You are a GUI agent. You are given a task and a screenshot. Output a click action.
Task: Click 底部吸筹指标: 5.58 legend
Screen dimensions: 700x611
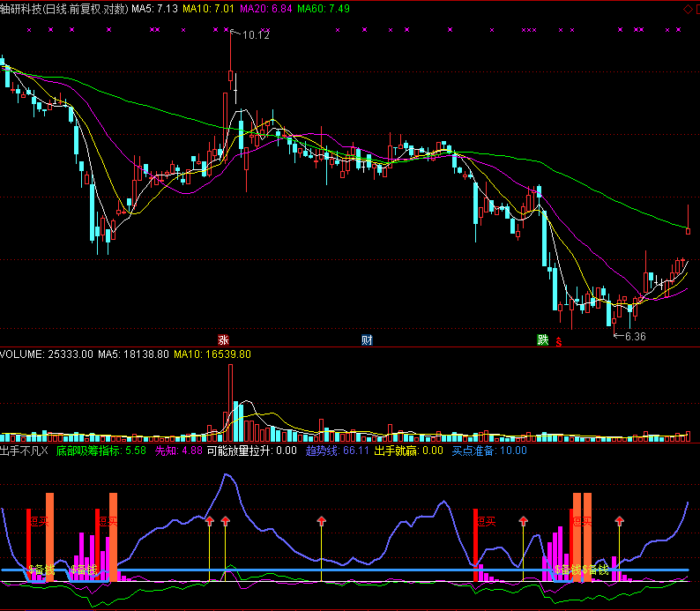click(101, 451)
